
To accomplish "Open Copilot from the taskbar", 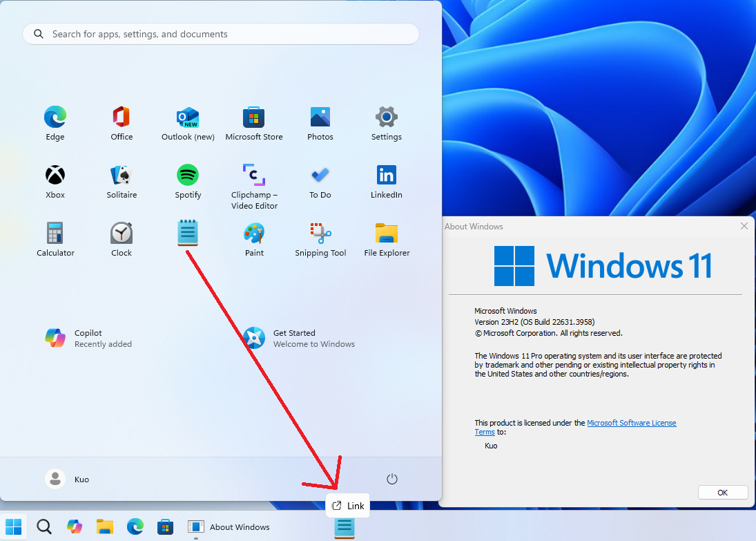I will click(75, 526).
